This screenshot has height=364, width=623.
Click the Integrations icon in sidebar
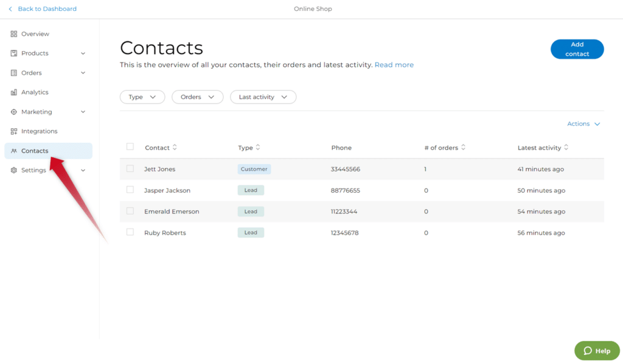click(14, 131)
